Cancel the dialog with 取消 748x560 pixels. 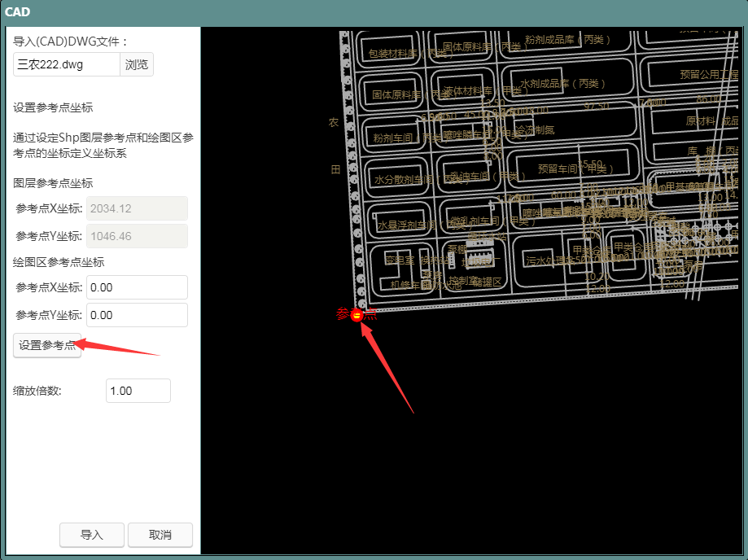tap(160, 535)
